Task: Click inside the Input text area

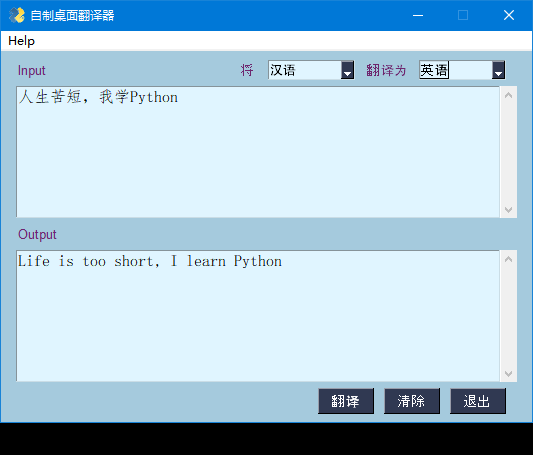Action: click(x=258, y=152)
